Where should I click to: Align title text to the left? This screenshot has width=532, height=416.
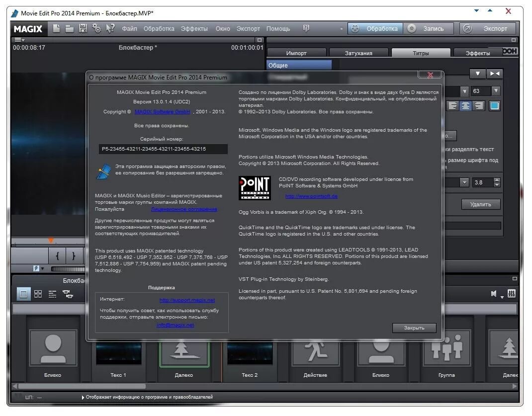coord(452,106)
